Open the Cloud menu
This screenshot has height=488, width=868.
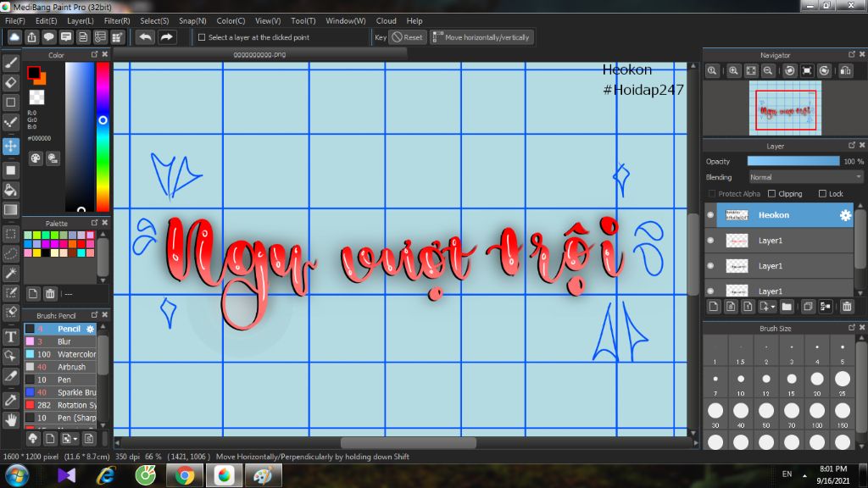386,20
